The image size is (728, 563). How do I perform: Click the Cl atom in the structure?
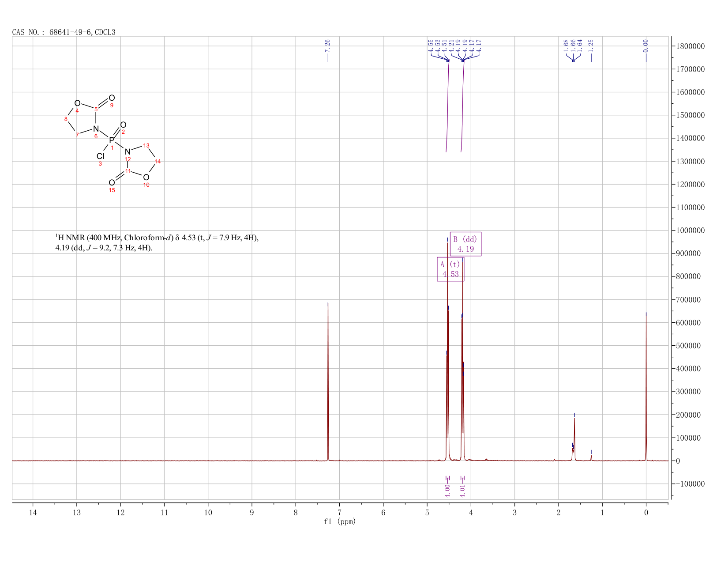(x=101, y=156)
